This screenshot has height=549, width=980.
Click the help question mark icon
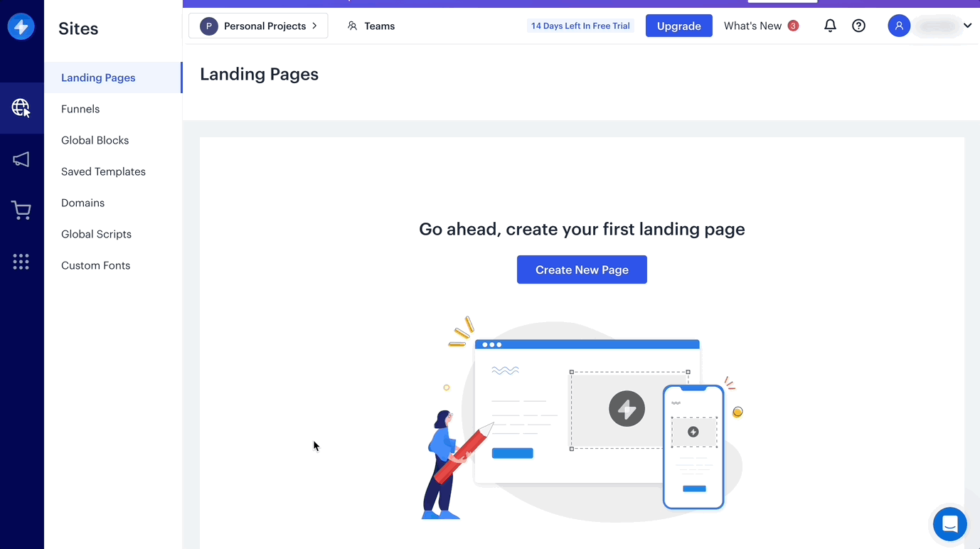(x=859, y=26)
